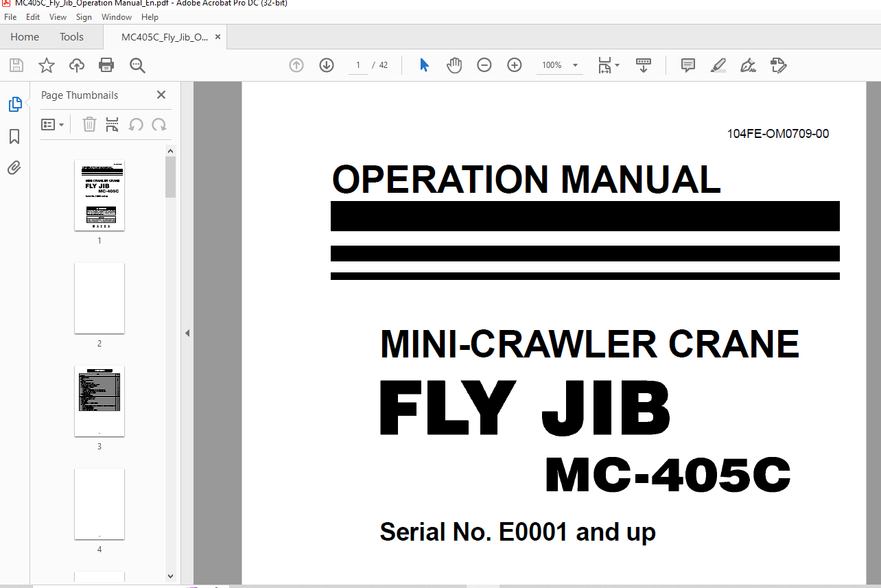Open the Help menu
Screen dimensions: 881x588
click(150, 17)
